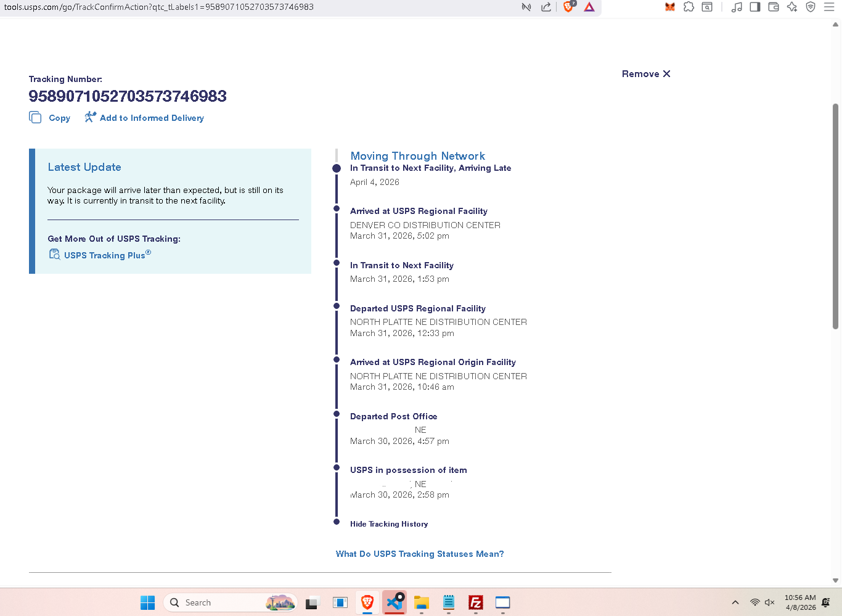This screenshot has height=616, width=842.
Task: Remove this tracking number entry
Action: (x=645, y=74)
